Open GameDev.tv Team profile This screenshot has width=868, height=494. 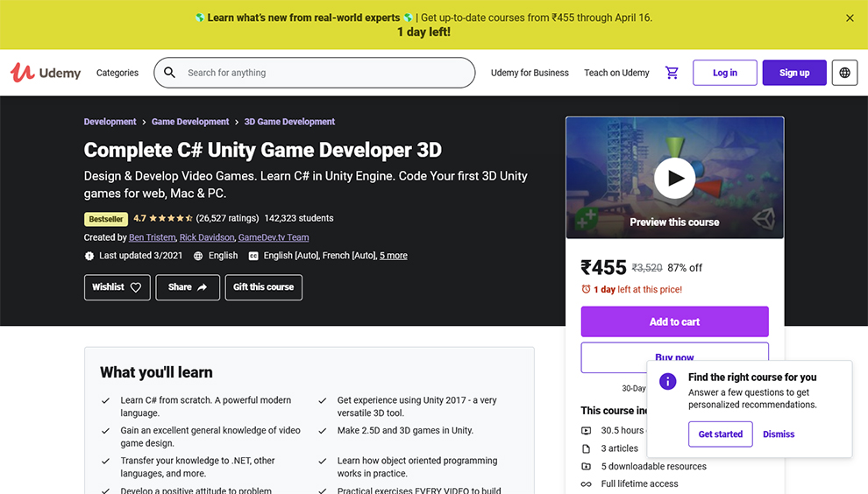[x=274, y=237]
